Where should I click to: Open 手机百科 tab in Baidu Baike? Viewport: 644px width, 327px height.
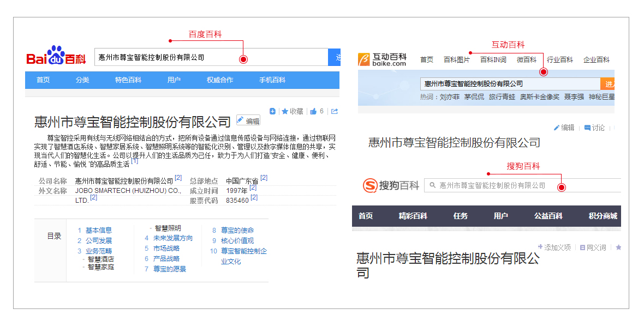pyautogui.click(x=272, y=80)
